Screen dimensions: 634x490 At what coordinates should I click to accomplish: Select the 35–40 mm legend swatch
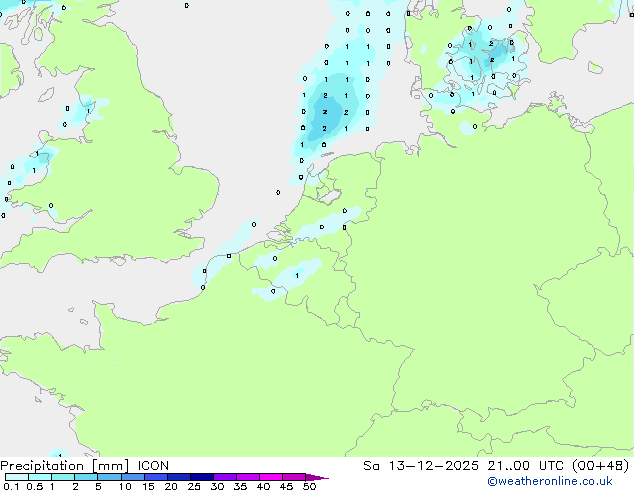click(247, 477)
